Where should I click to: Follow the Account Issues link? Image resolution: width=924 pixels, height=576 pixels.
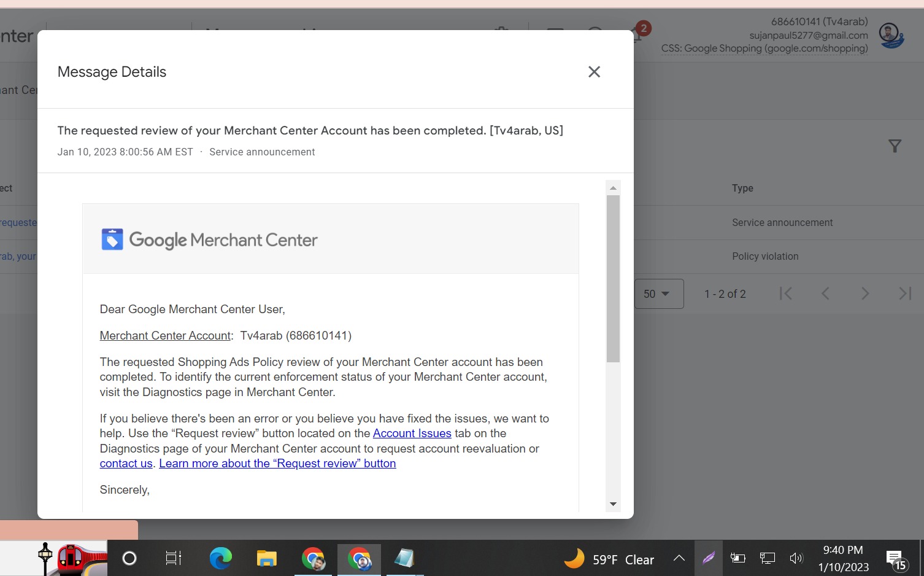click(x=412, y=434)
